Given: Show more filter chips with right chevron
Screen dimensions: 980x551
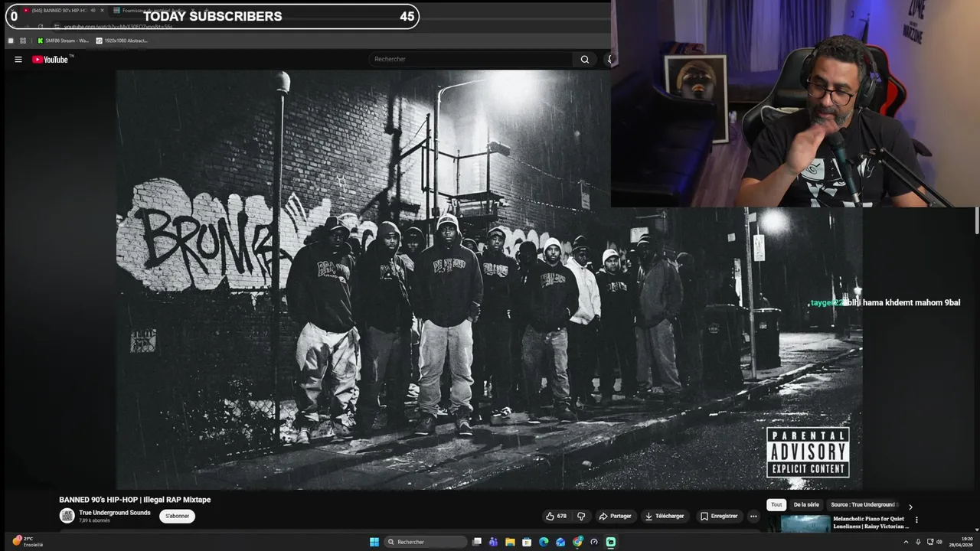Looking at the screenshot, I should [x=910, y=507].
